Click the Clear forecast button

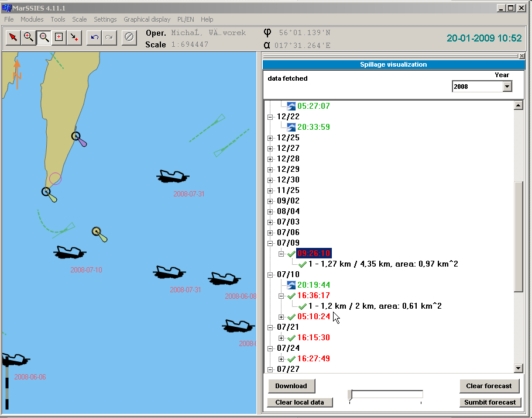pos(489,386)
